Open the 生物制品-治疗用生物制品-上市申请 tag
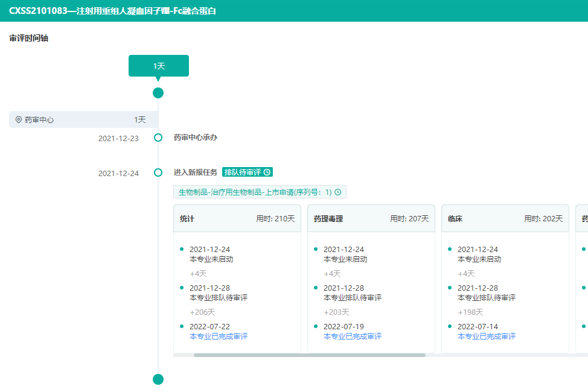This screenshot has width=588, height=392. coord(255,192)
